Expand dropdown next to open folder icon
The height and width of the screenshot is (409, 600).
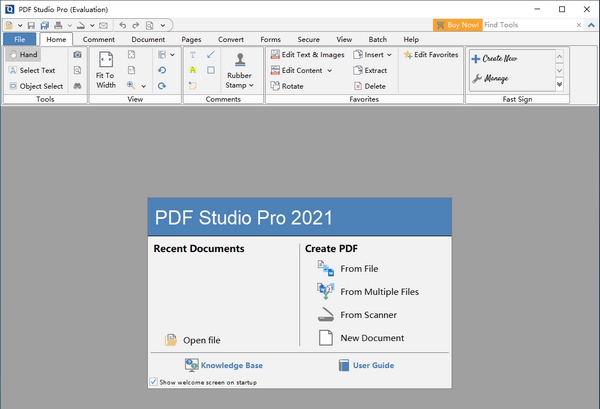pos(20,26)
